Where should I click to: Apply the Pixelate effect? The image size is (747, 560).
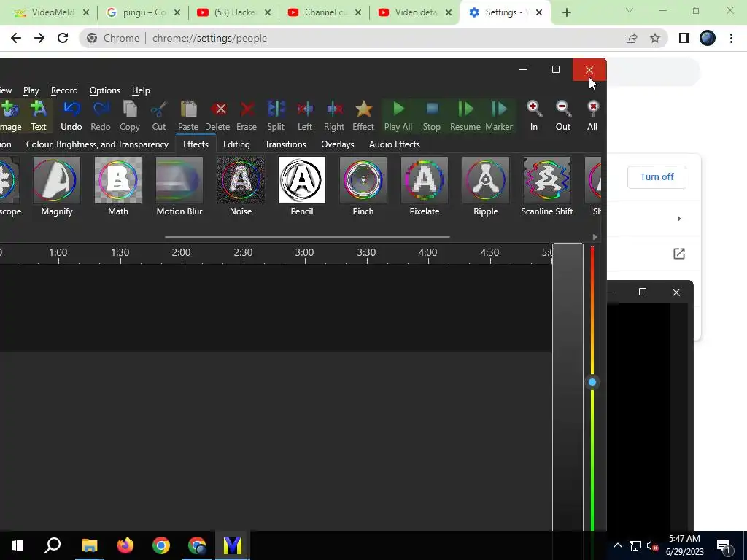(425, 187)
